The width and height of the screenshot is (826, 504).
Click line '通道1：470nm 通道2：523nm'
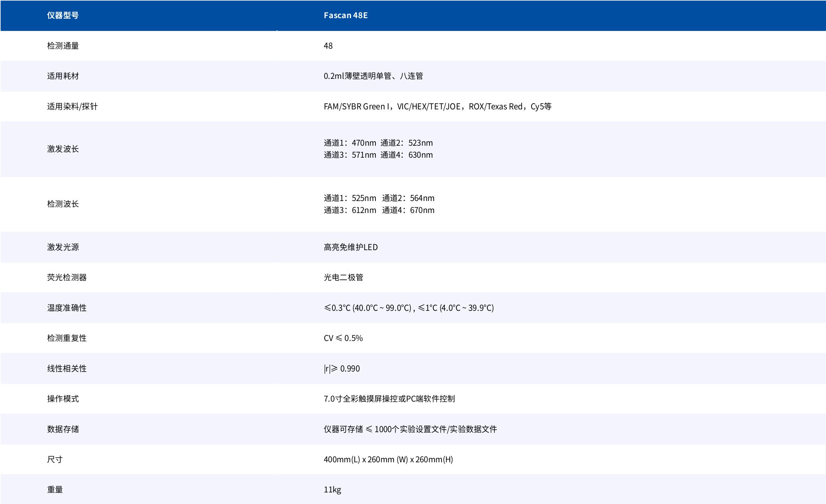pyautogui.click(x=378, y=143)
